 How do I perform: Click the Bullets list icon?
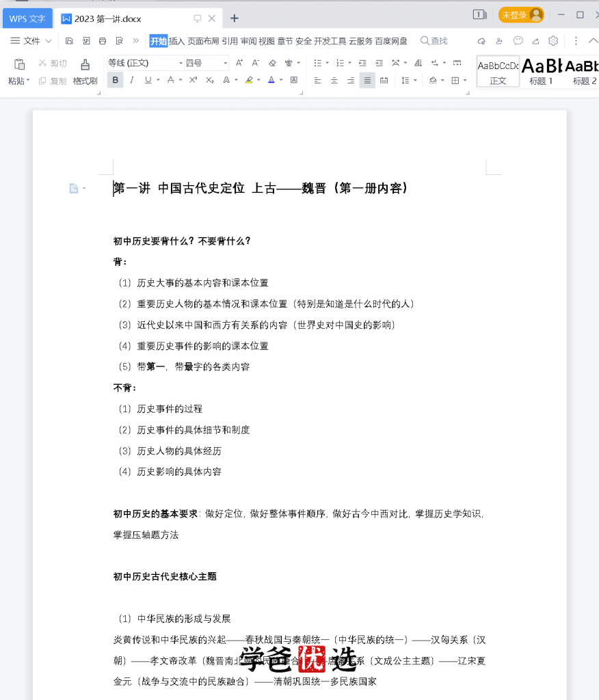coord(317,63)
